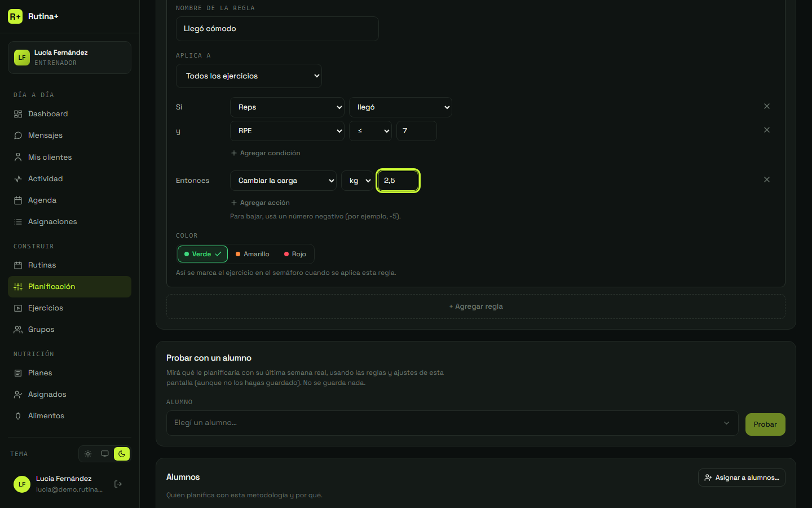Viewport: 812px width, 508px height.
Task: Click the load amount field 2,5
Action: tap(398, 181)
